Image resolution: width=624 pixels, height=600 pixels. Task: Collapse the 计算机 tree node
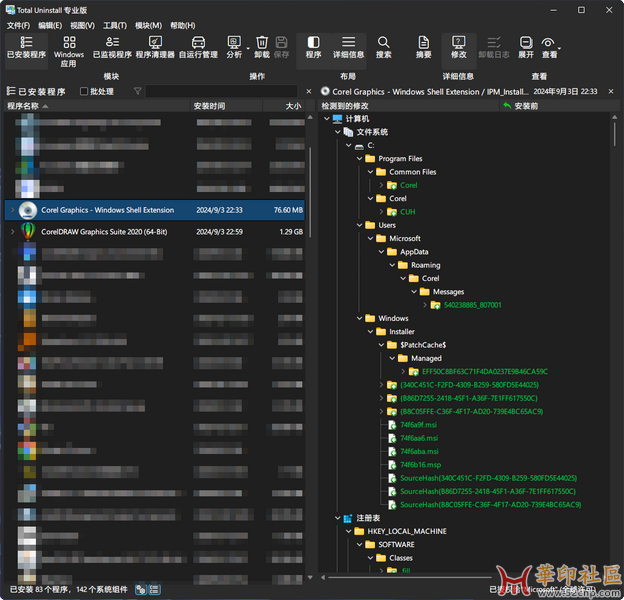click(327, 119)
